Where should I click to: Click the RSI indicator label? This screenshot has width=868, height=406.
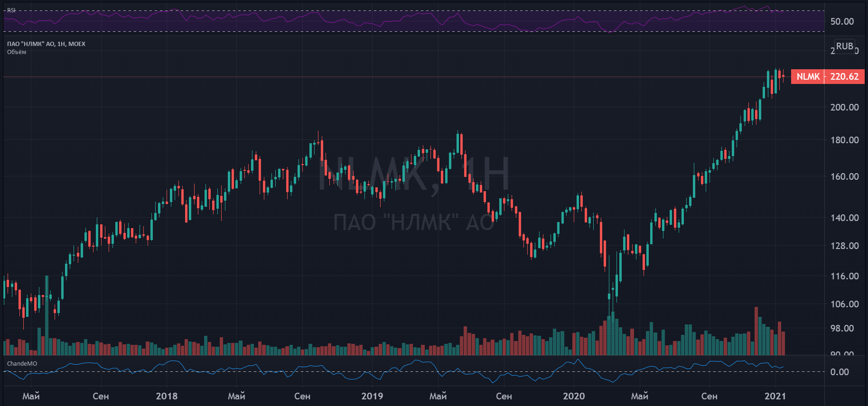coord(11,10)
